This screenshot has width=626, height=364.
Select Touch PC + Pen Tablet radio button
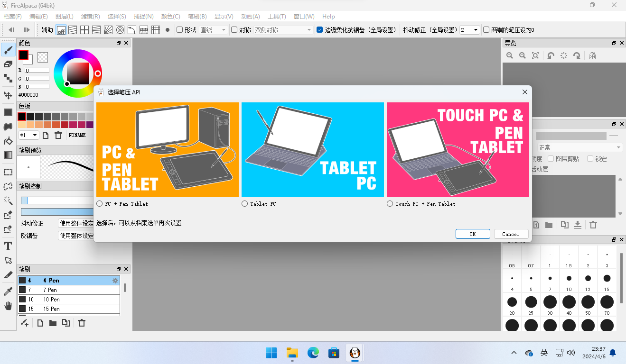point(390,204)
